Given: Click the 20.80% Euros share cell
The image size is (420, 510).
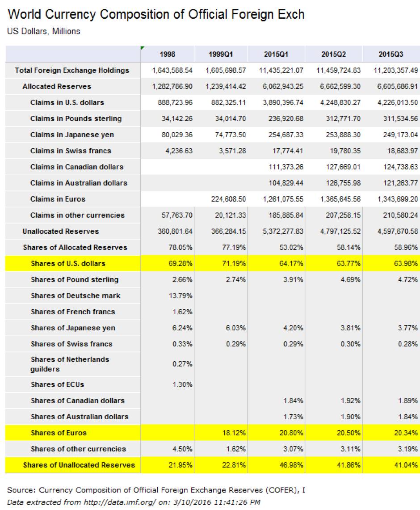Looking at the screenshot, I should point(276,433).
